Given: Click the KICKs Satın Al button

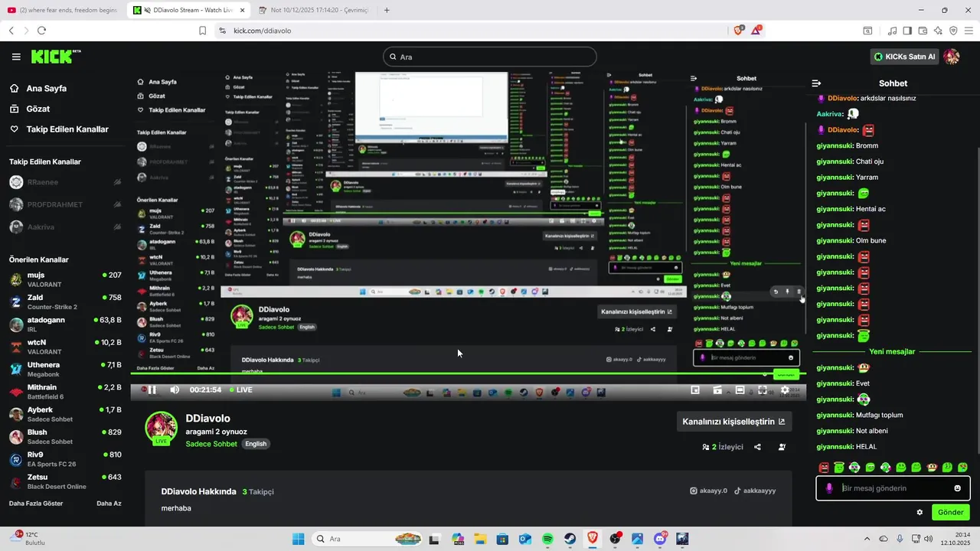Looking at the screenshot, I should pos(904,57).
